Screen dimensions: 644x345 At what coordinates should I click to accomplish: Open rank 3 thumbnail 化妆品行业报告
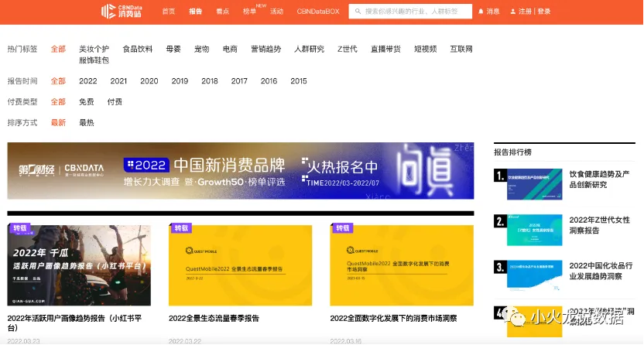tap(534, 275)
